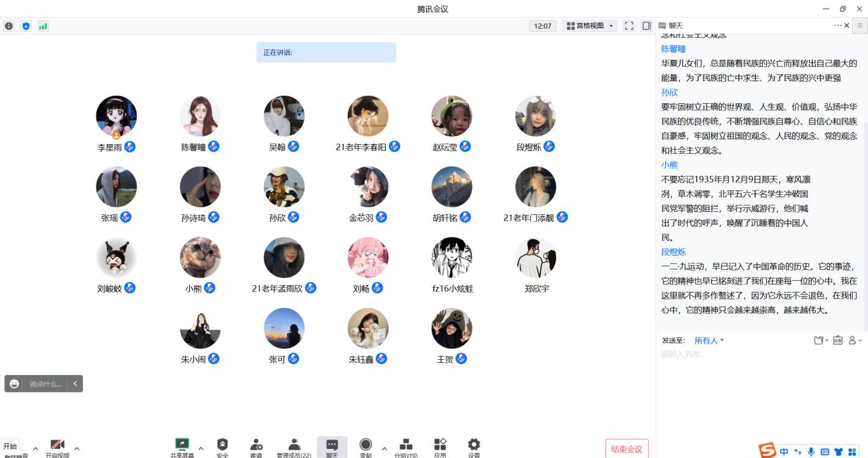Expand options arrow beside Share Screen
The height and width of the screenshot is (458, 868).
tap(201, 449)
